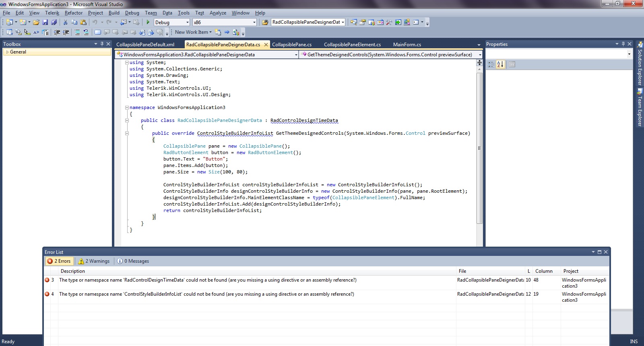Toggle the 2 Errors filter
644x346 pixels.
(59, 261)
